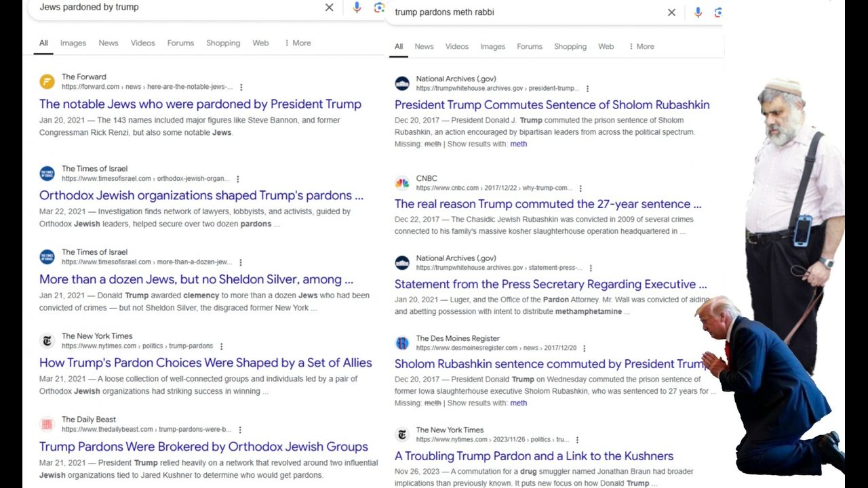Open 'The notable Jews who were pardoned' article
This screenshot has height=488, width=868.
pyautogui.click(x=200, y=104)
